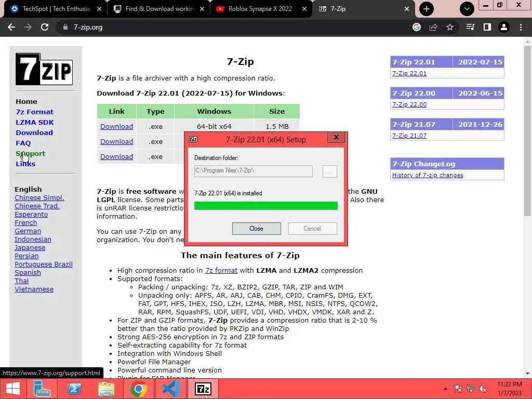Image resolution: width=532 pixels, height=399 pixels.
Task: Toggle the browser side panel icon
Action: (487, 27)
